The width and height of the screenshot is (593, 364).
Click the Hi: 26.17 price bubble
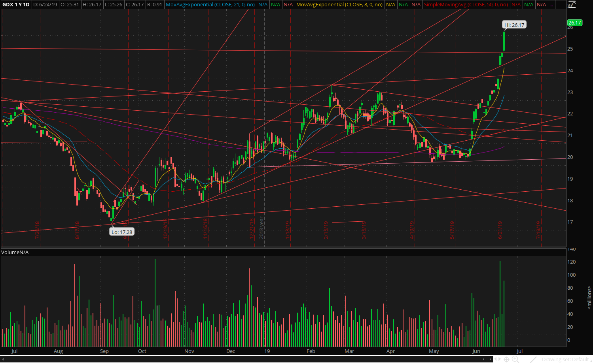[514, 25]
